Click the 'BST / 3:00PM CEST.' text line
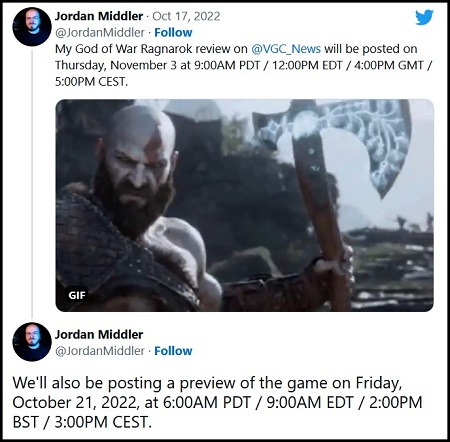 (x=82, y=422)
